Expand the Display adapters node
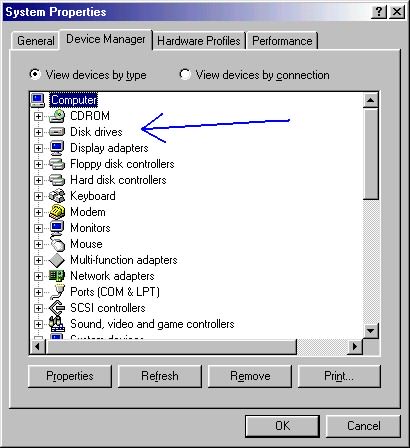The image size is (410, 448). (38, 148)
